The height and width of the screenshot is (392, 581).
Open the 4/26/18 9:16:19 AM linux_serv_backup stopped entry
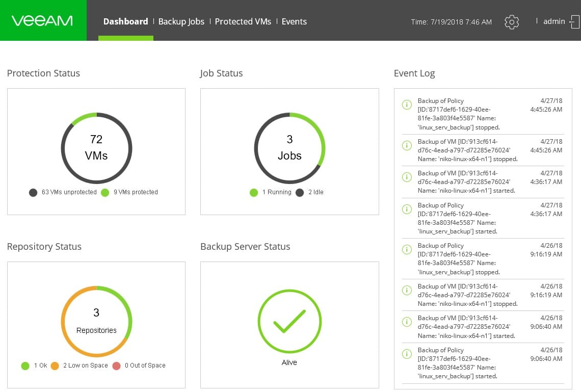pyautogui.click(x=483, y=258)
